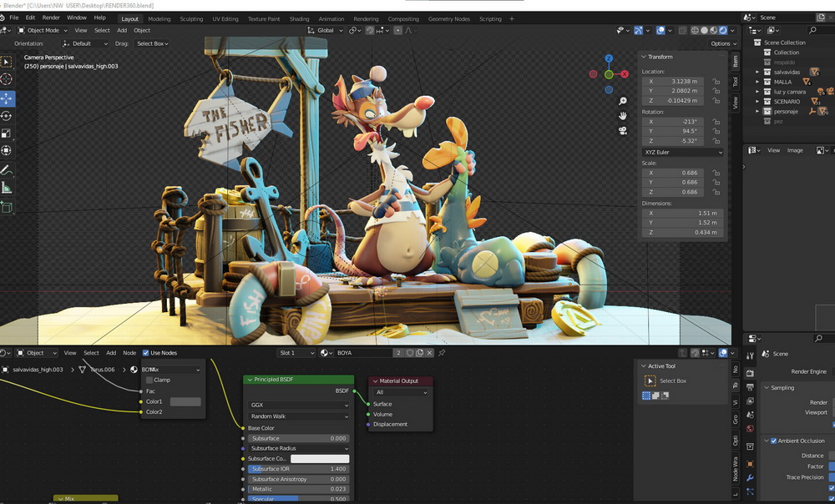The width and height of the screenshot is (835, 504).
Task: Click the pan hand viewport icon
Action: pos(623,115)
